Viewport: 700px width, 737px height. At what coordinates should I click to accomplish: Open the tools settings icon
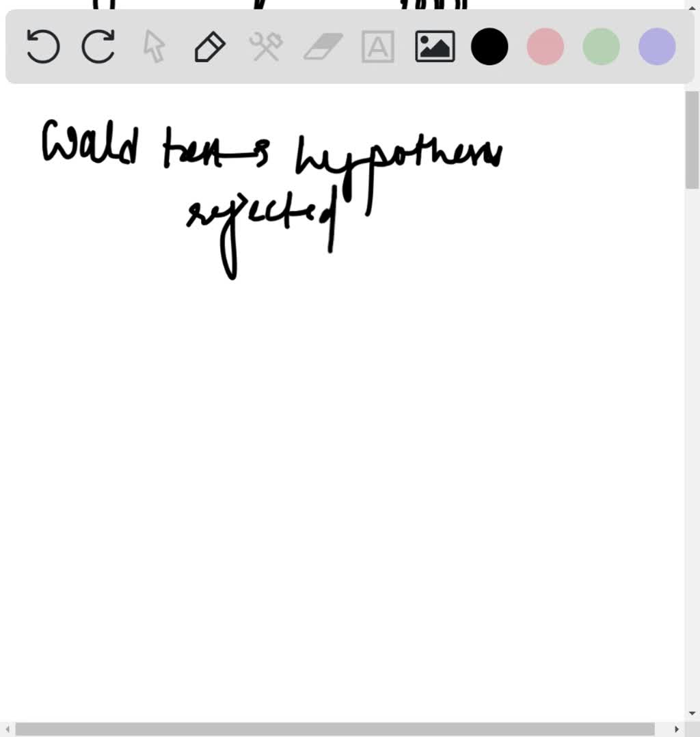pos(266,46)
